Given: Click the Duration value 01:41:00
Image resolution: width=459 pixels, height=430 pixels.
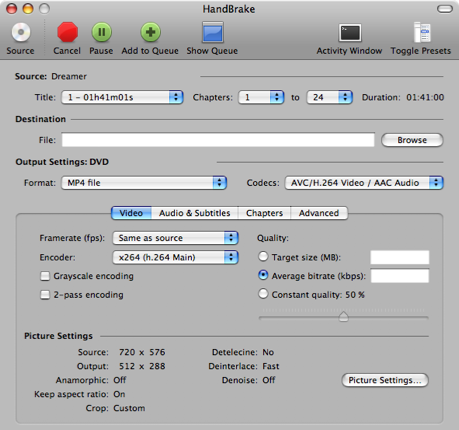Looking at the screenshot, I should click(x=425, y=97).
